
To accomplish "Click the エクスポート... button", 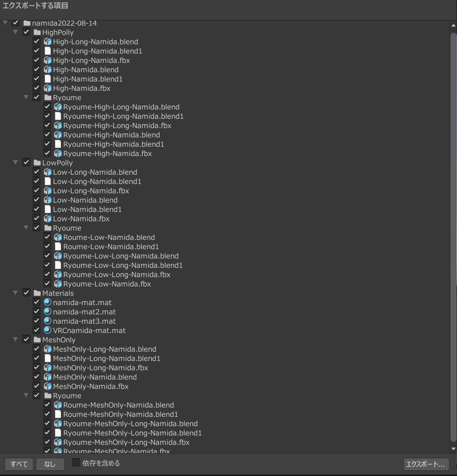I will tap(425, 464).
